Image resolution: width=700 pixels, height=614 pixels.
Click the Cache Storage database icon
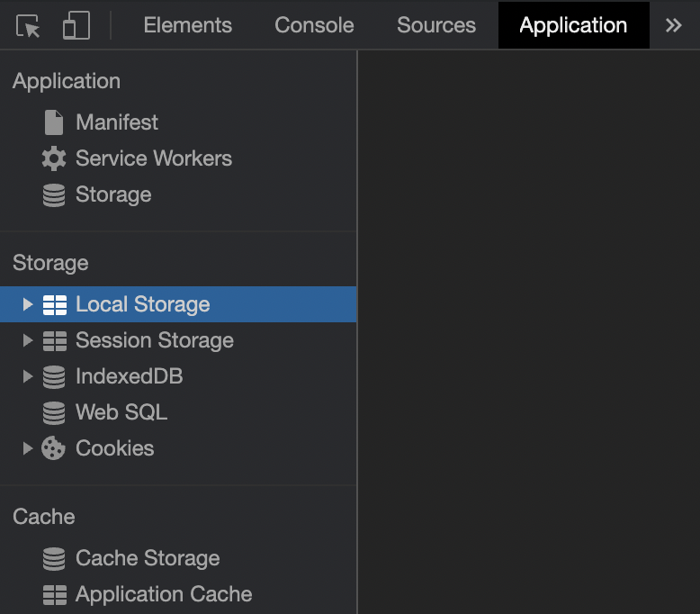point(54,558)
